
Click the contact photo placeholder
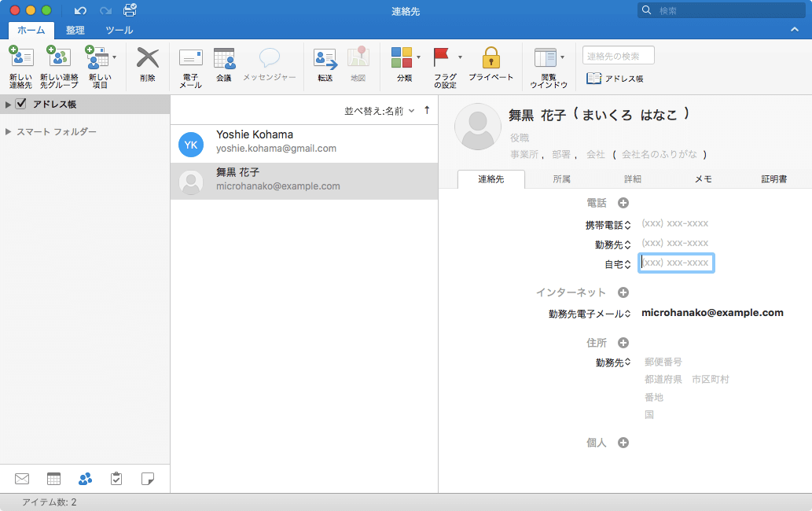click(477, 127)
